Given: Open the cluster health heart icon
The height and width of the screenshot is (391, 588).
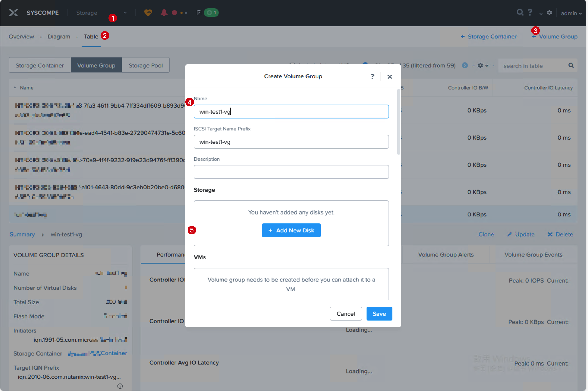Looking at the screenshot, I should tap(148, 13).
